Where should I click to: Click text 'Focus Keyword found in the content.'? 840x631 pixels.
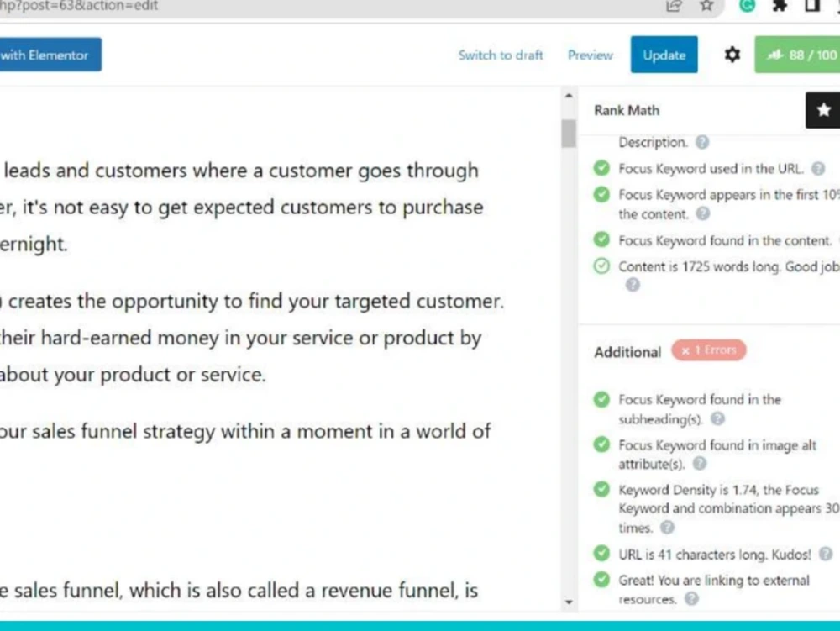(x=725, y=240)
